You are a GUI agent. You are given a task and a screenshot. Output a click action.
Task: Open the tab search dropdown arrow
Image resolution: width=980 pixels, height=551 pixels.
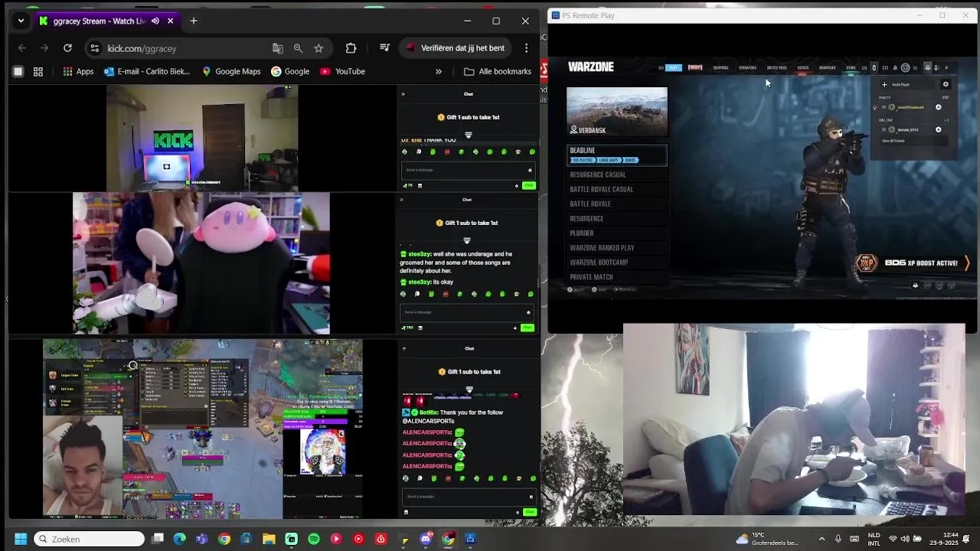coord(21,21)
